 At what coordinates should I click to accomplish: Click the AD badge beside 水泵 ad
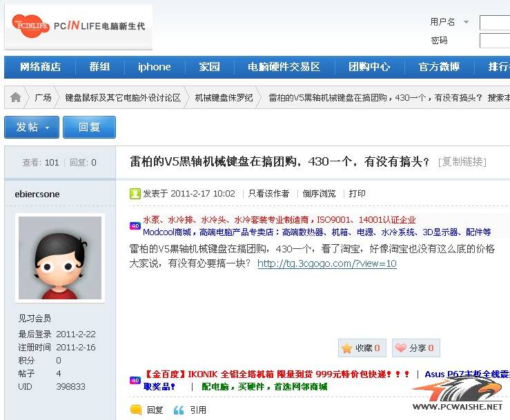click(x=135, y=226)
